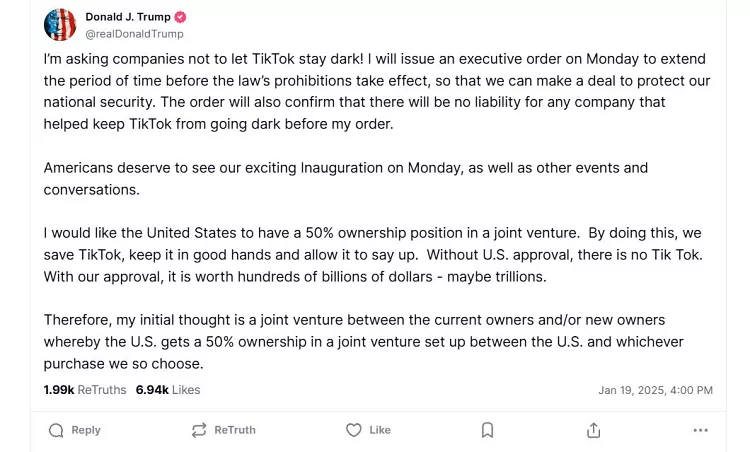View the 6.94k Likes list
This screenshot has height=452, width=750.
click(x=168, y=390)
